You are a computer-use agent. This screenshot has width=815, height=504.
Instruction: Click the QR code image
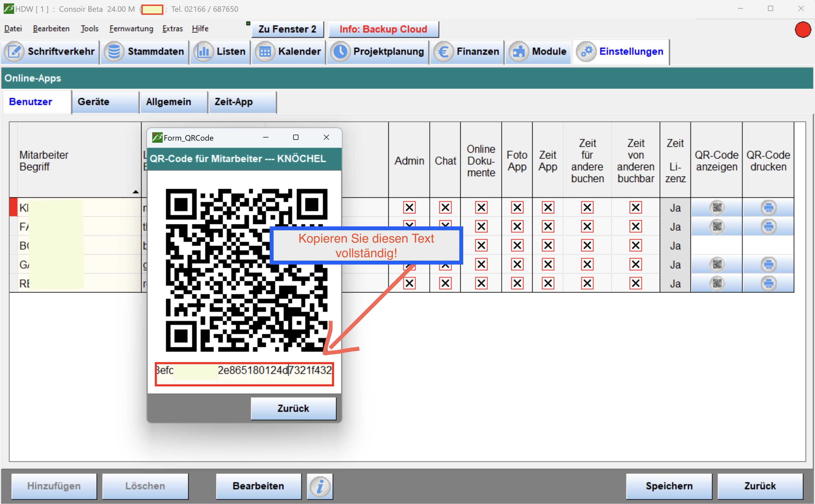(246, 270)
